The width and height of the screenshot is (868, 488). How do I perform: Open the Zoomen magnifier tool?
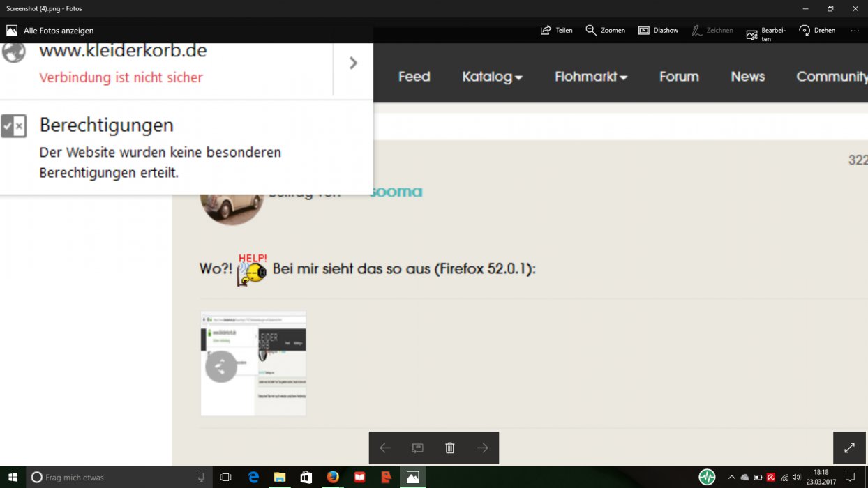[x=605, y=31]
